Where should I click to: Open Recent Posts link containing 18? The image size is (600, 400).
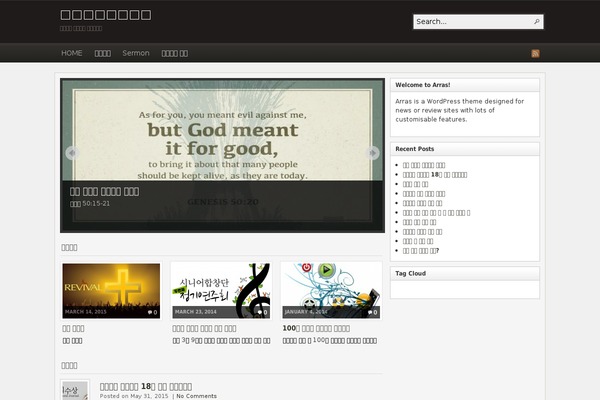pos(435,175)
